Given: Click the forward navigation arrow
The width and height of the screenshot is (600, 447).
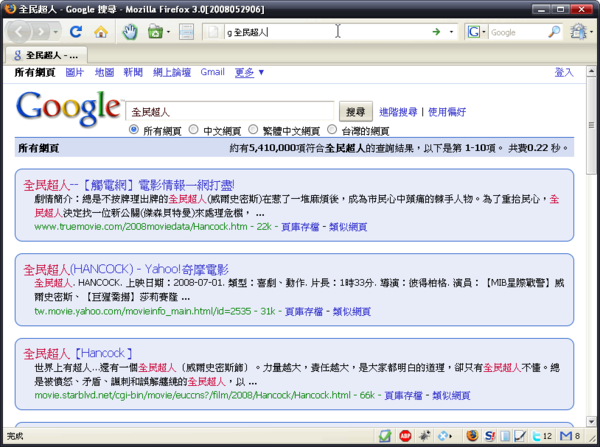Looking at the screenshot, I should pos(41,32).
